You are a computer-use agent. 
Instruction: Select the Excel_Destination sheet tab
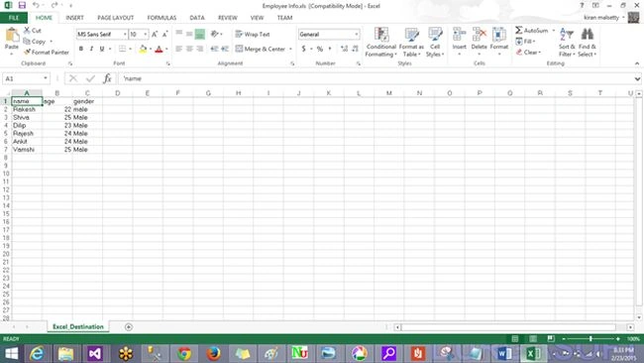78,327
